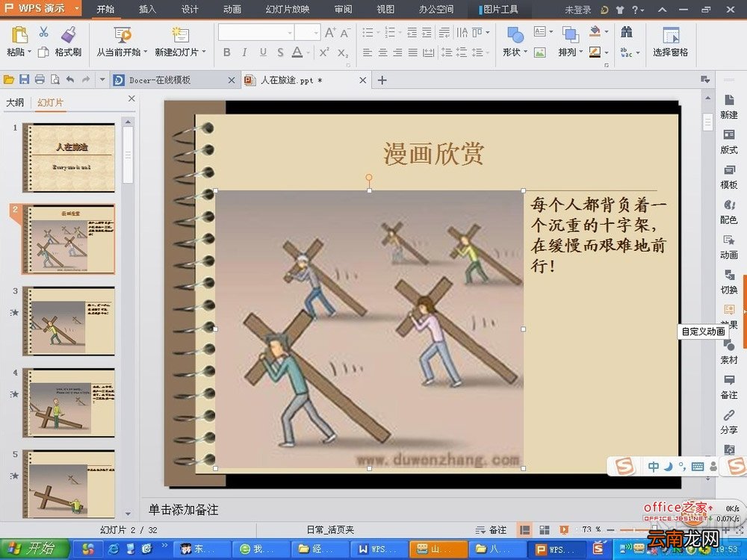Open the Picture Tools tab
Screen dimensions: 747x560
click(x=498, y=9)
